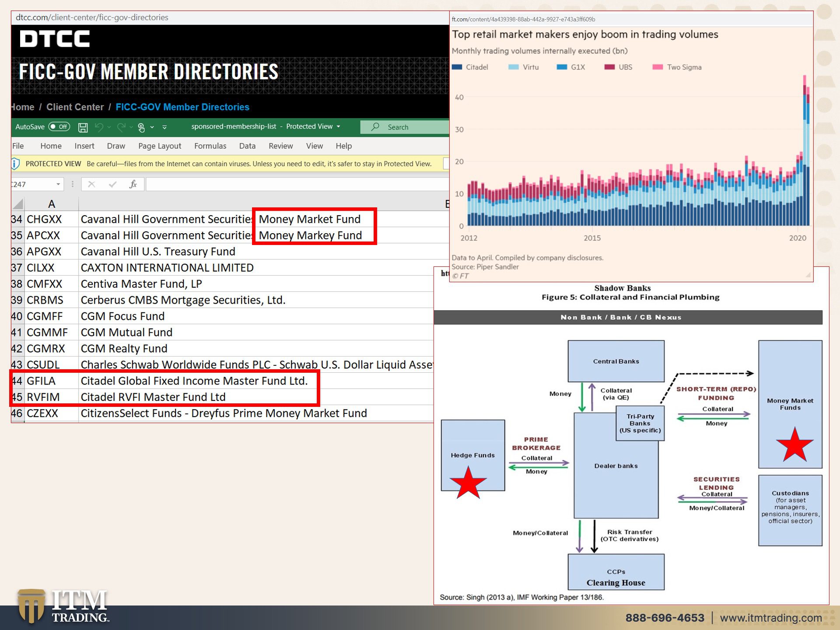
Task: Click the Cancel (X) icon in the formula bar
Action: [91, 184]
